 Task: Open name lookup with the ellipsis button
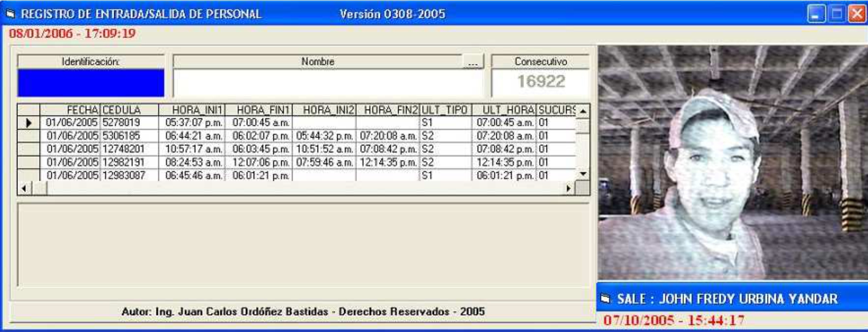click(473, 62)
